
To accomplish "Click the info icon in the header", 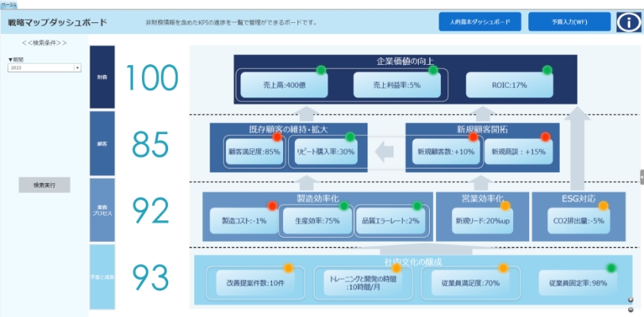I will click(x=628, y=22).
